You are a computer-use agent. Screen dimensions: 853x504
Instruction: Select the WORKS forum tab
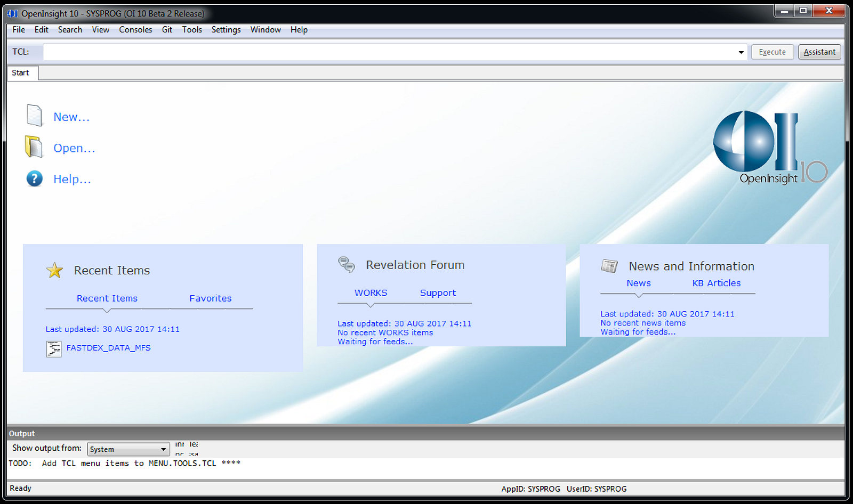pyautogui.click(x=371, y=293)
